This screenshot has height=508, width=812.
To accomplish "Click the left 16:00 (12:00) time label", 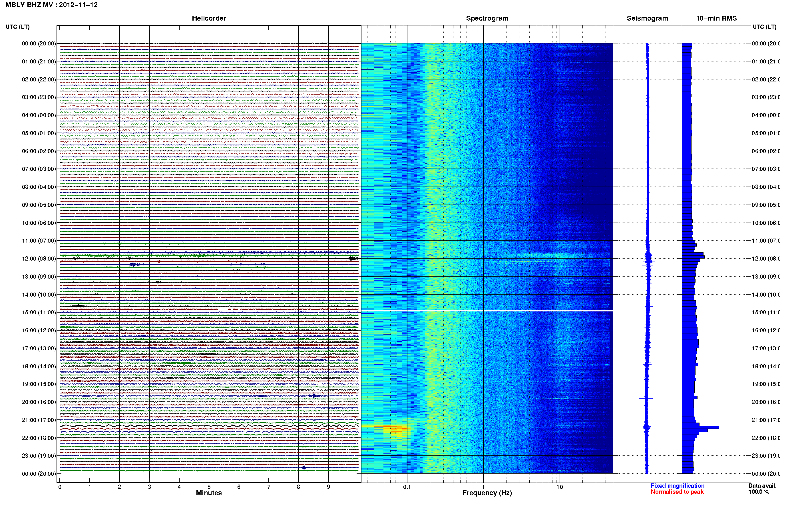I will [39, 330].
